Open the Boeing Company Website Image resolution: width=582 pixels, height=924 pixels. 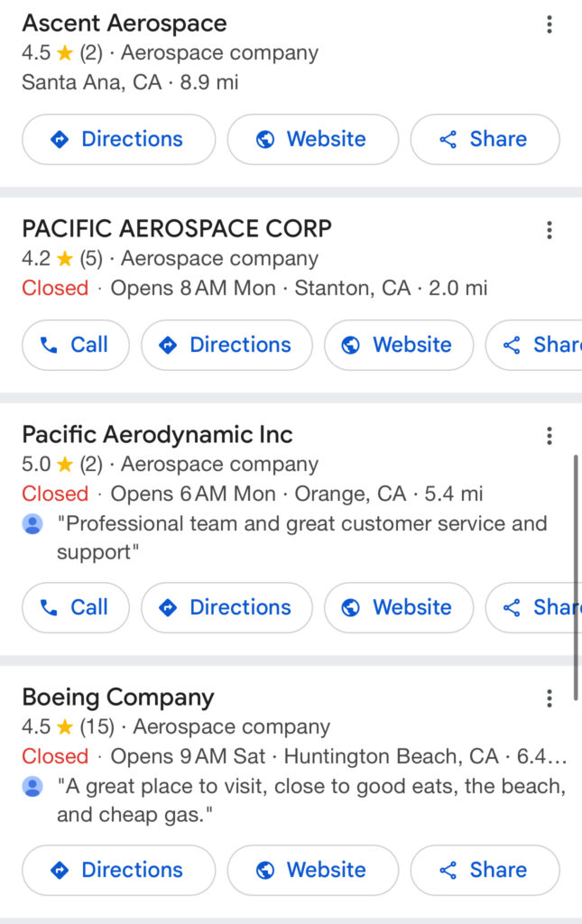313,870
